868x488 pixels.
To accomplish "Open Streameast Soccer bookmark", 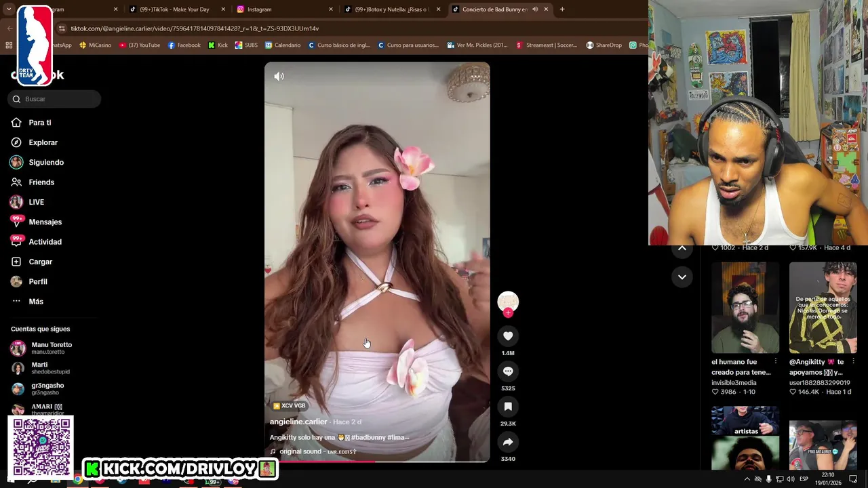I will tap(547, 45).
